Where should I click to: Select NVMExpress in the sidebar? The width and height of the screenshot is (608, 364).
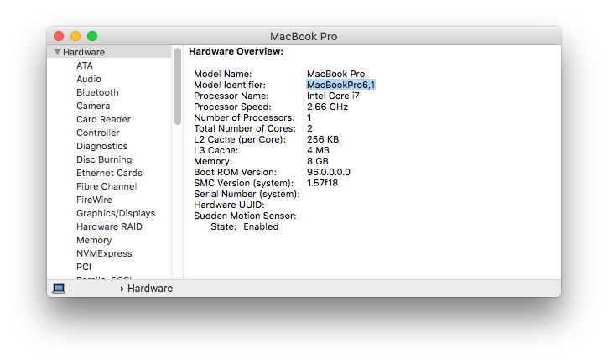(x=104, y=253)
